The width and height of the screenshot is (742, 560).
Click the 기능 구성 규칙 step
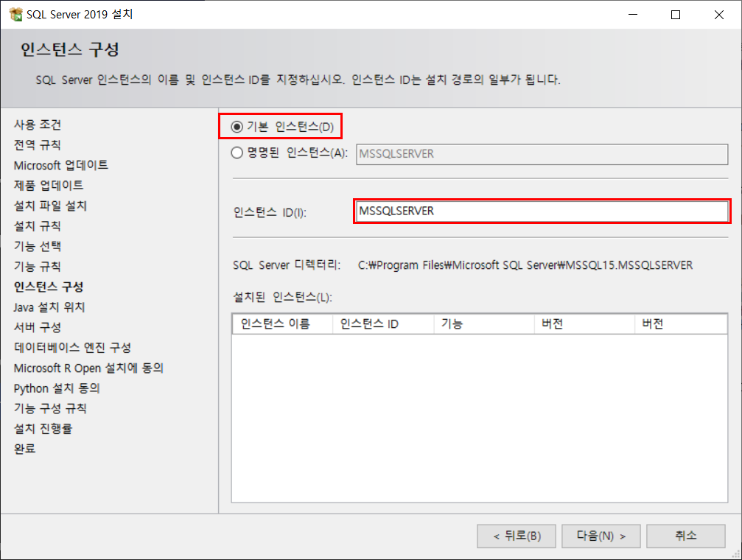[50, 408]
